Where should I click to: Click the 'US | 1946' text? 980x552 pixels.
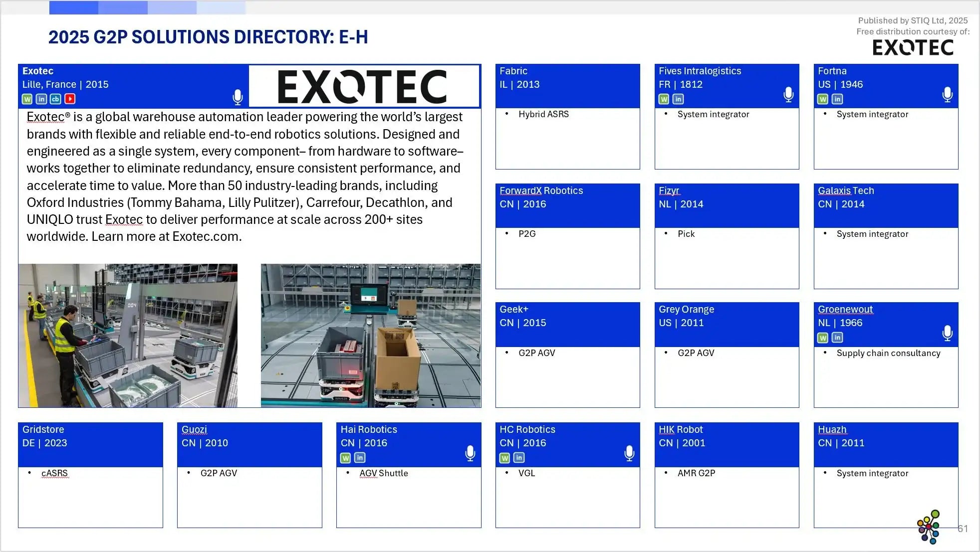840,84
